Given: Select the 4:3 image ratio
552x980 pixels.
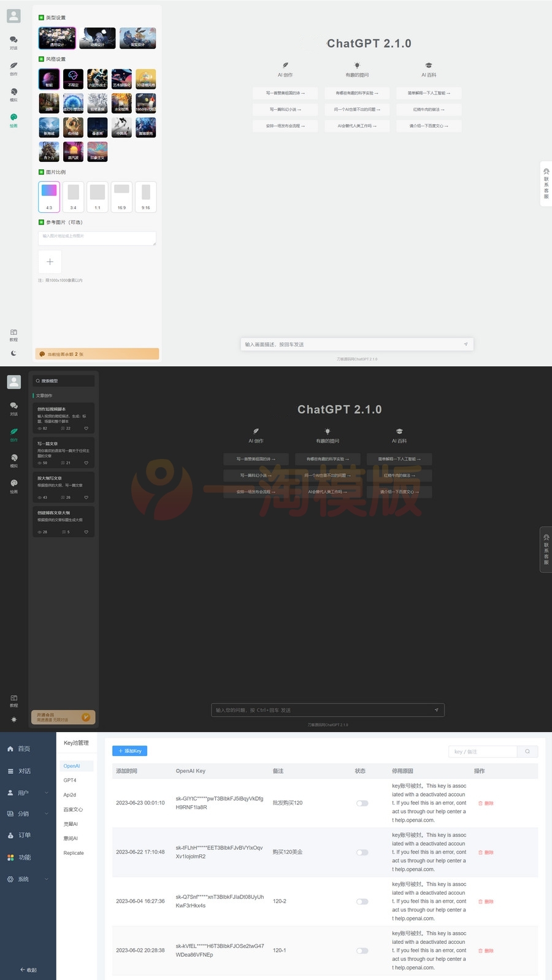Looking at the screenshot, I should (49, 197).
